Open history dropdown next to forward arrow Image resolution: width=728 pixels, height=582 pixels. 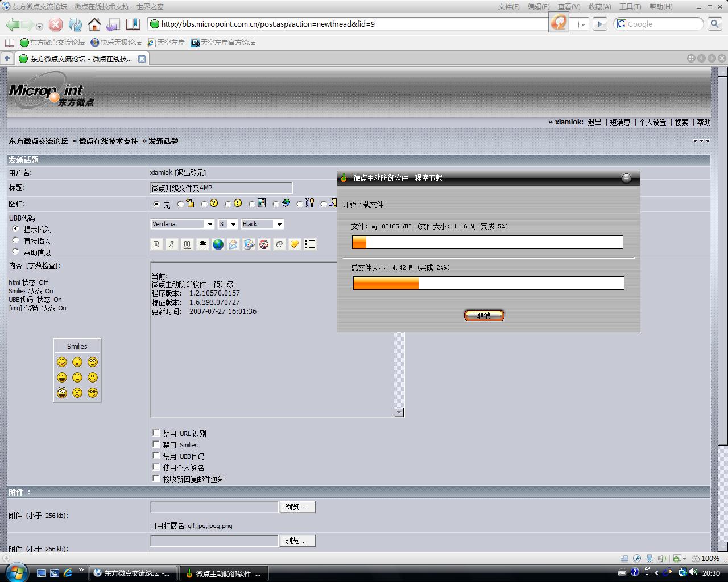pyautogui.click(x=39, y=26)
